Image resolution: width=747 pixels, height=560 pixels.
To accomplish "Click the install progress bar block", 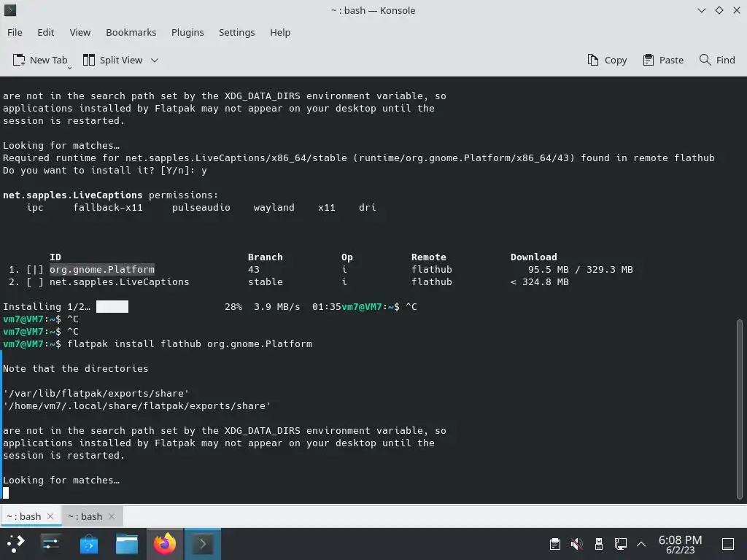I will tap(112, 306).
